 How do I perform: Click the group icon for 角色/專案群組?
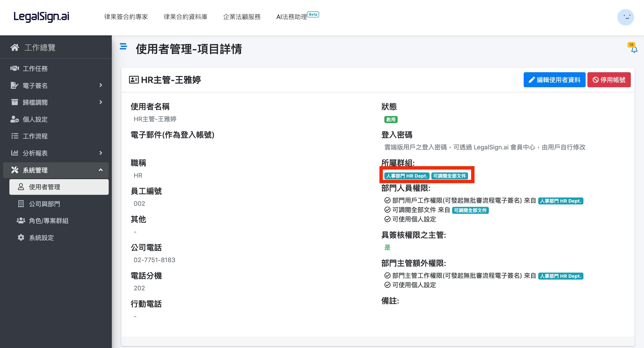[x=21, y=220]
